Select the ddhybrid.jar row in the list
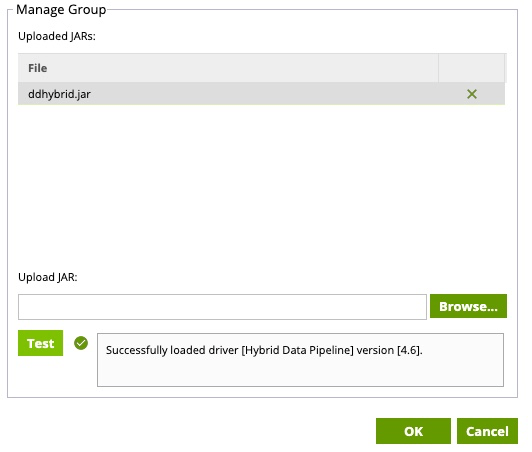Viewport: 532px width, 452px height. [x=261, y=94]
